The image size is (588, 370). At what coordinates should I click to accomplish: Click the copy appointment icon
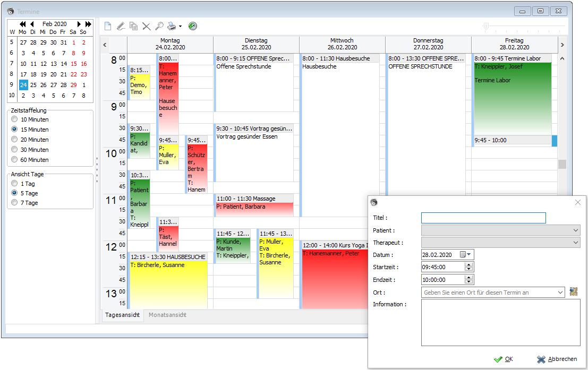[133, 26]
